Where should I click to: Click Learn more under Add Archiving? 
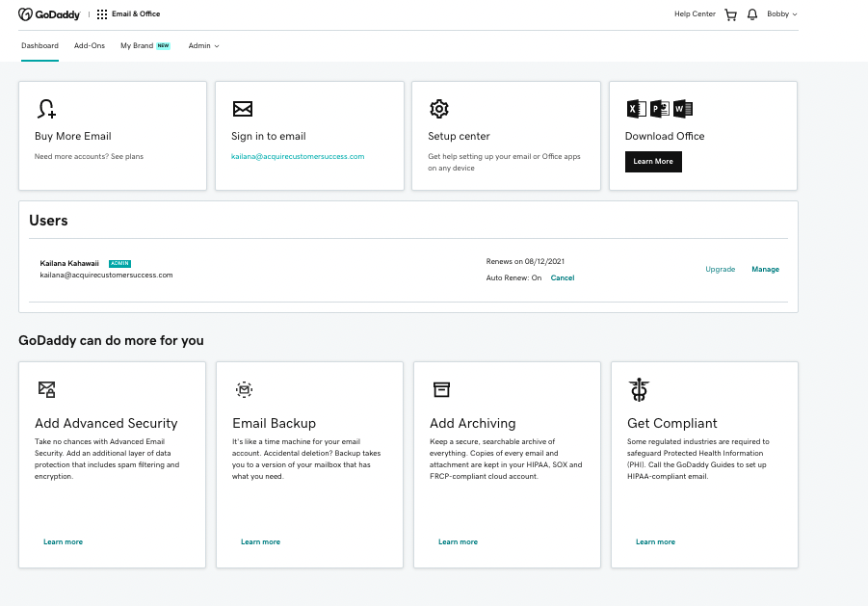(458, 542)
